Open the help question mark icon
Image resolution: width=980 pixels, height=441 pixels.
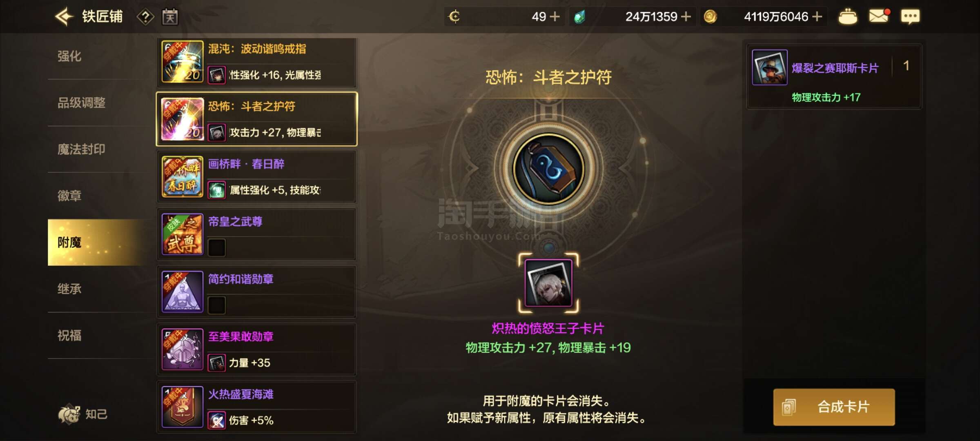point(145,17)
